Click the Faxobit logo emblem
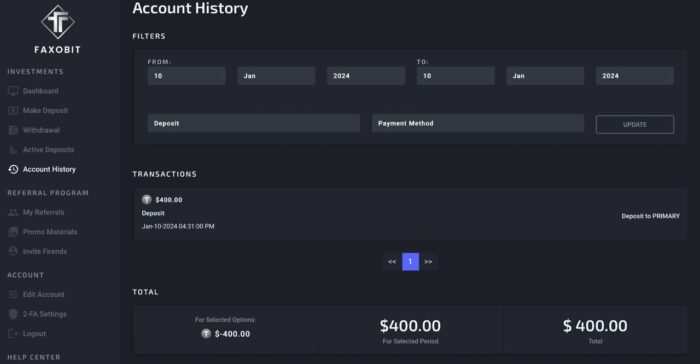700x364 pixels. pyautogui.click(x=58, y=22)
